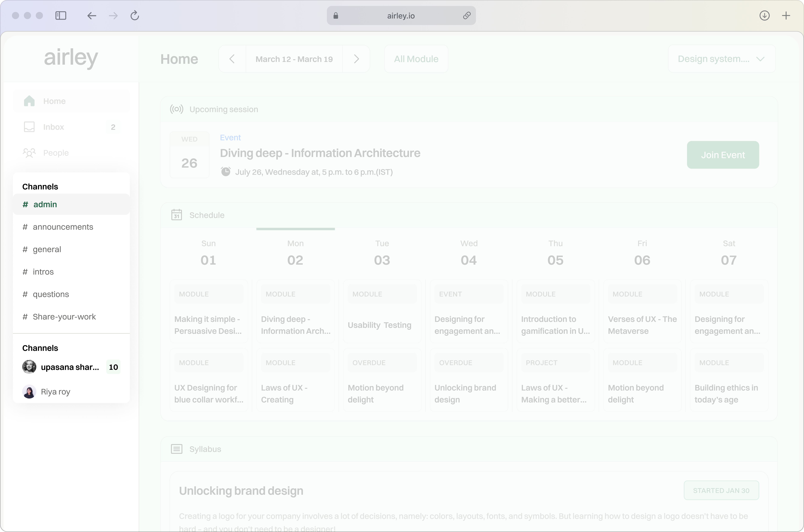Open the #general channel
804x532 pixels.
(x=71, y=249)
